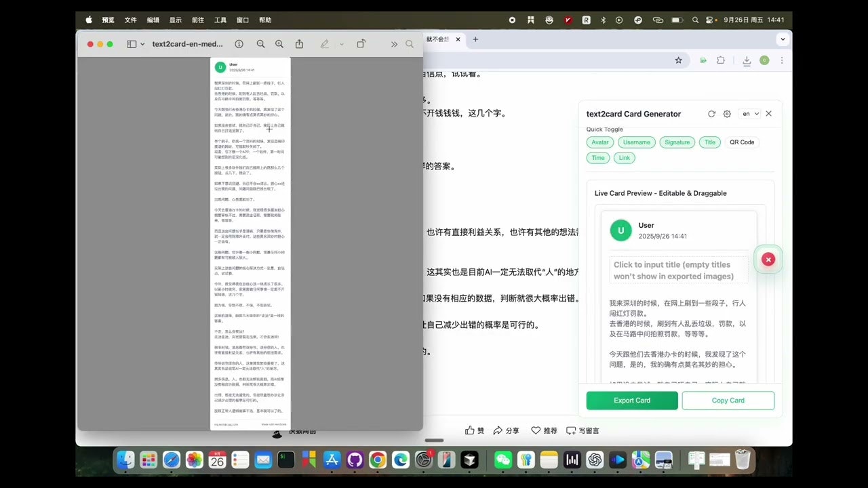868x488 pixels.
Task: Toggle the Link option
Action: click(x=625, y=158)
